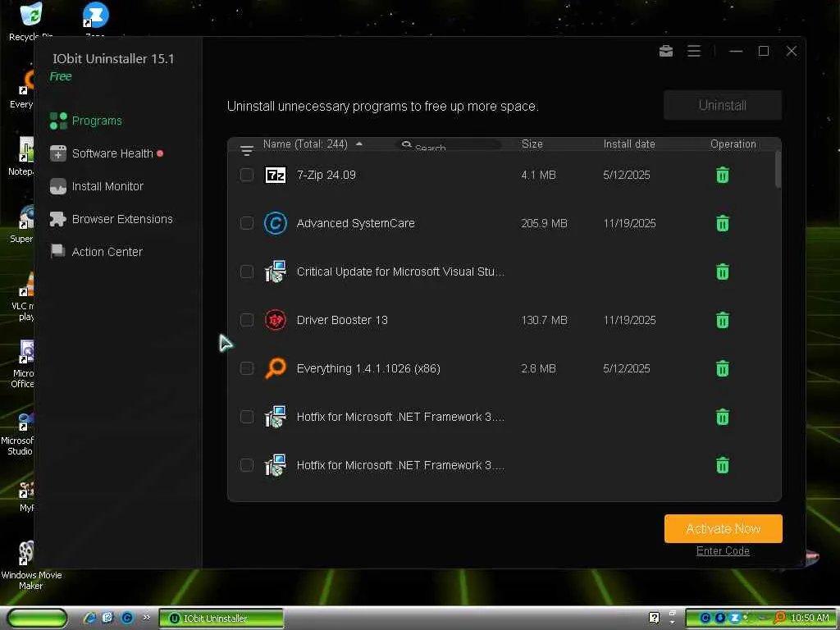This screenshot has width=840, height=630.
Task: Sort by the Size column header
Action: [532, 144]
